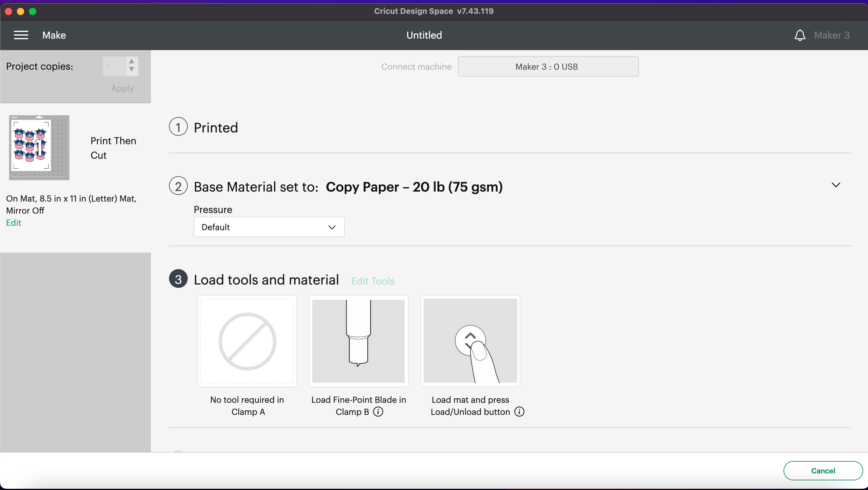
Task: Select the Print Then Cut mat thumbnail
Action: (39, 148)
